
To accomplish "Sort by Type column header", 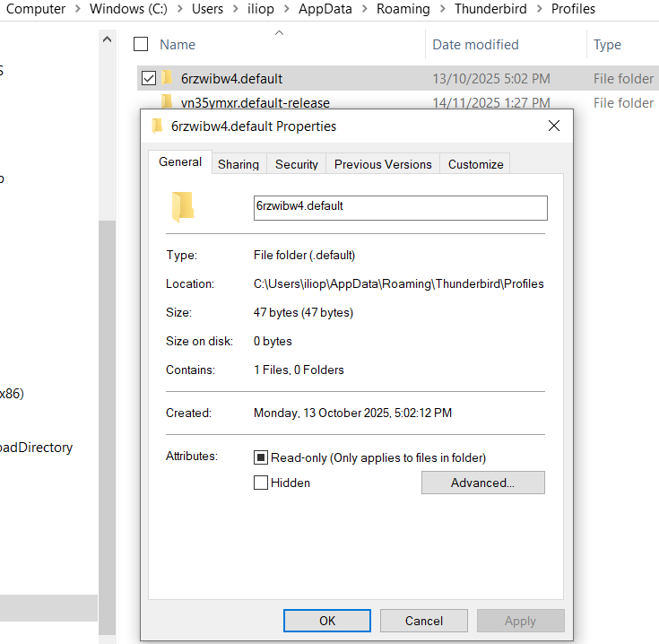I will coord(607,45).
